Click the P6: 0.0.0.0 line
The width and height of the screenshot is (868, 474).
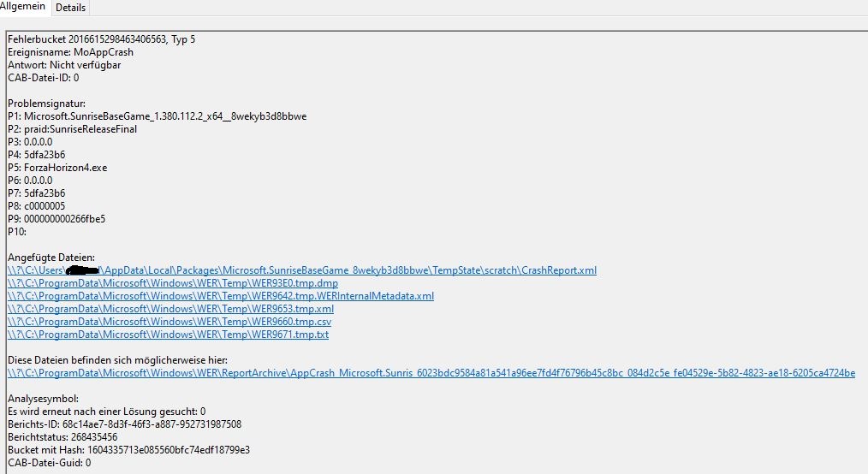pos(30,181)
